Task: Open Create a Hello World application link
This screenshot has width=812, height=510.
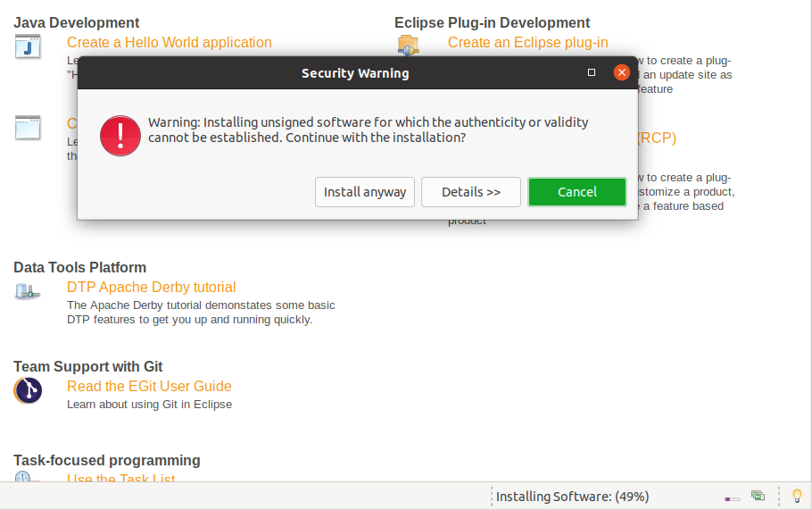Action: click(169, 43)
